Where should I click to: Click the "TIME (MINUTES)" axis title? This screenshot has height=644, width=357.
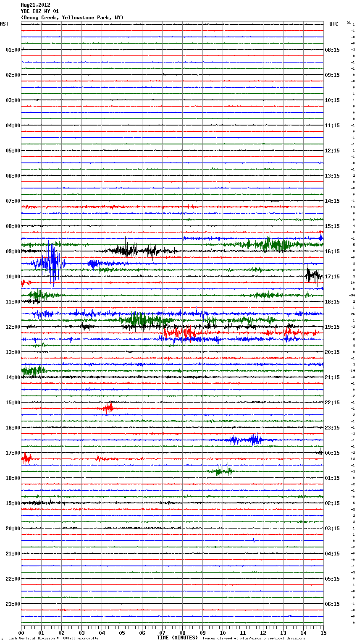pos(177,638)
